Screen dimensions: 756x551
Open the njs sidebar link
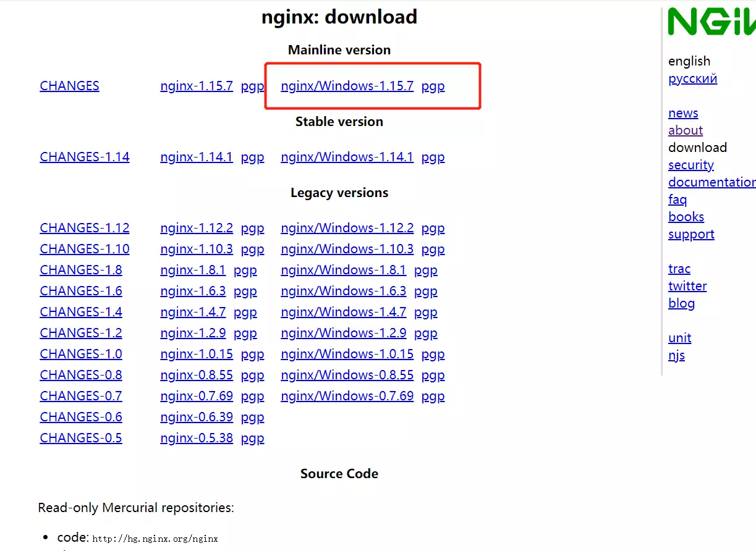tap(676, 355)
